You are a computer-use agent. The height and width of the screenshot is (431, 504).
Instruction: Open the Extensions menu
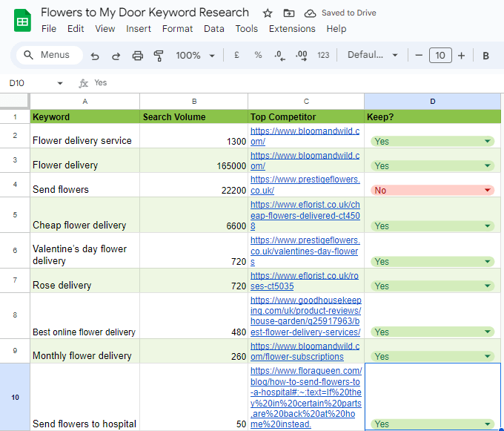292,29
